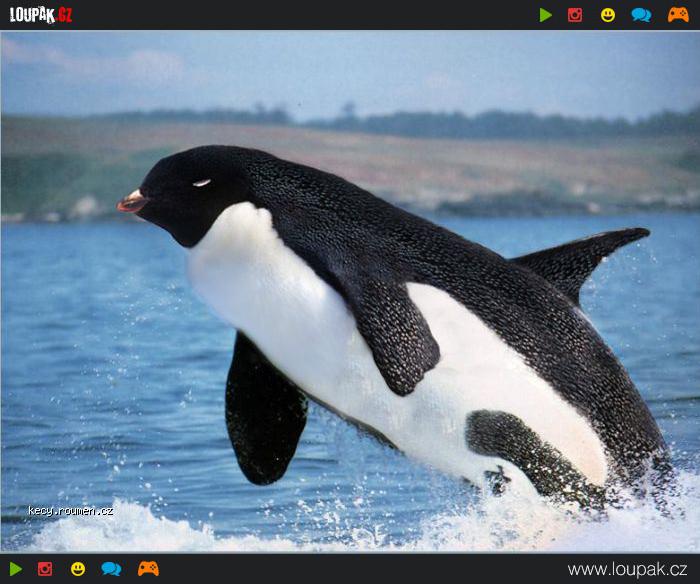
Task: Open the yellow smiley jokes icon in header
Action: pos(608,15)
